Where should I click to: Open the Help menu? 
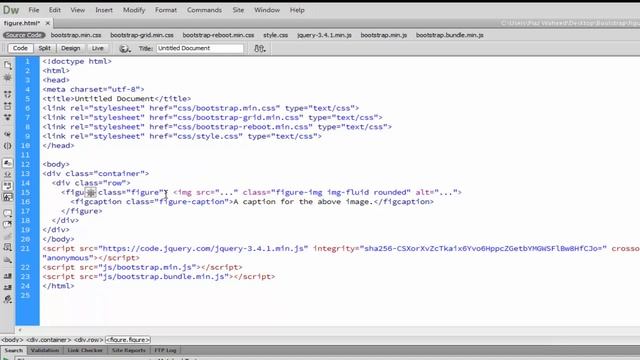click(297, 10)
